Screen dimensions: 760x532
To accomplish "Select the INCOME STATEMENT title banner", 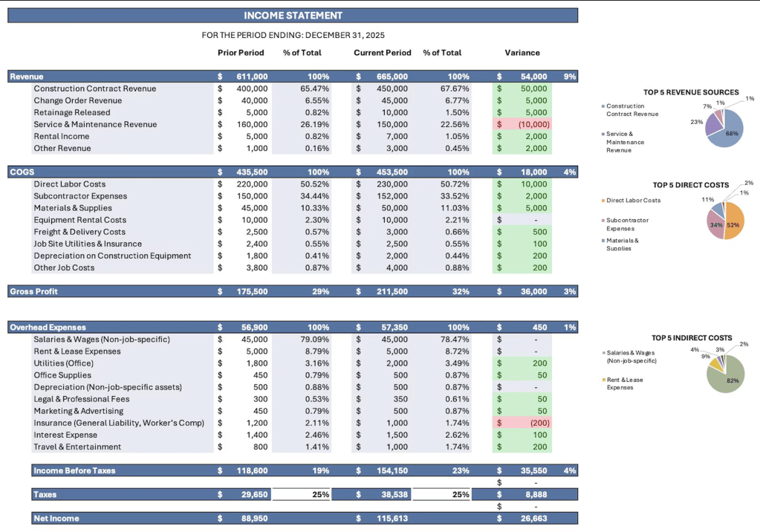I will (x=293, y=15).
